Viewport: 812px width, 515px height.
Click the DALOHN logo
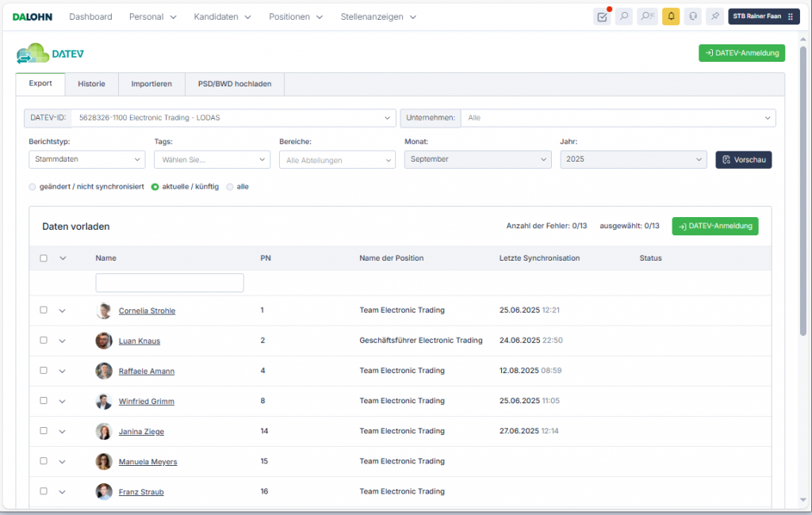coord(33,17)
